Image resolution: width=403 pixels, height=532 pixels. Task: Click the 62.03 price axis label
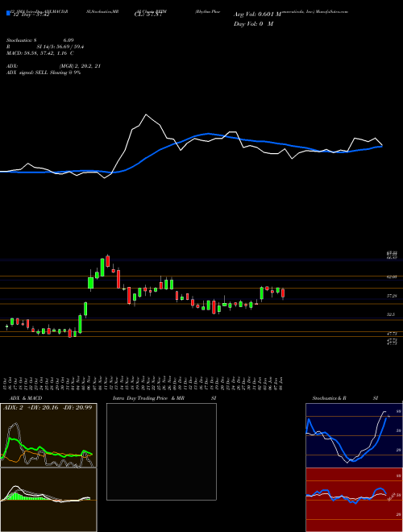click(393, 276)
